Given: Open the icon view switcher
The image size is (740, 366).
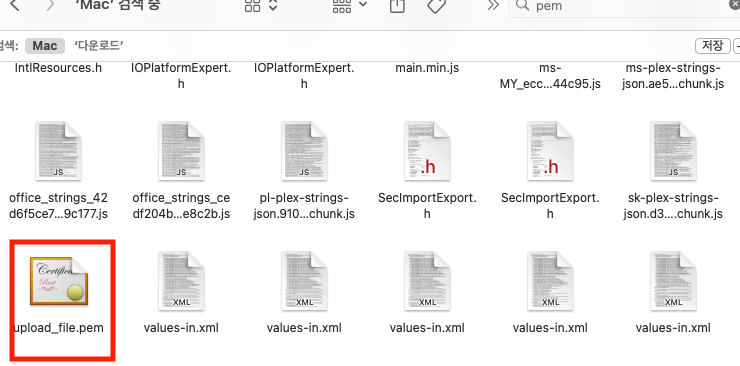Looking at the screenshot, I should 261,5.
